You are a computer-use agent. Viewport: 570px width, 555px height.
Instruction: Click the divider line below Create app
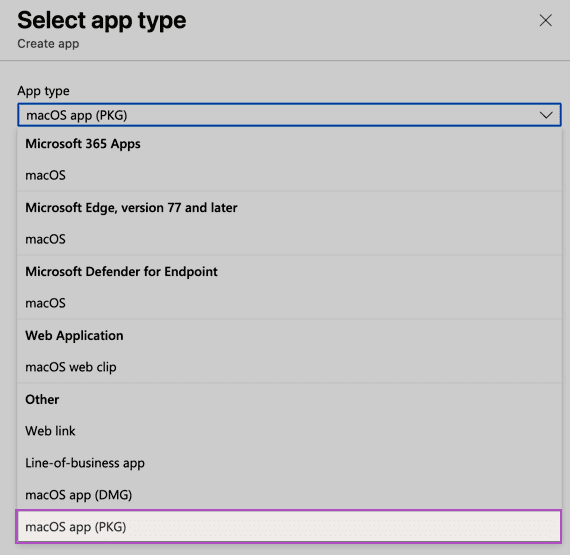tap(285, 60)
